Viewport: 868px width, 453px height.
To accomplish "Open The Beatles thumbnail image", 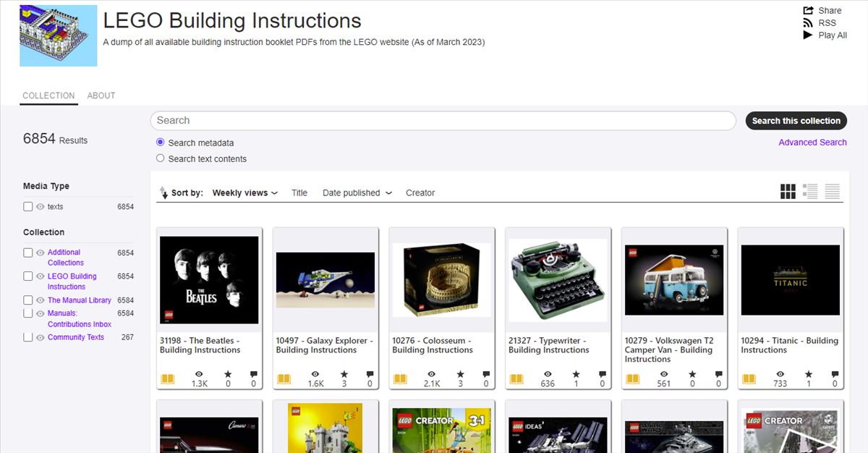I will [x=209, y=279].
